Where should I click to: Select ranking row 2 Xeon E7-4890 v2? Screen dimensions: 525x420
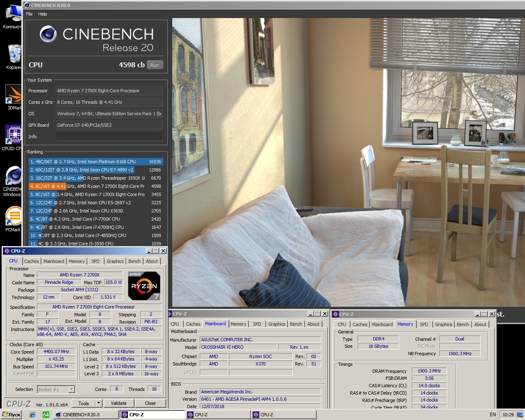[x=96, y=170]
